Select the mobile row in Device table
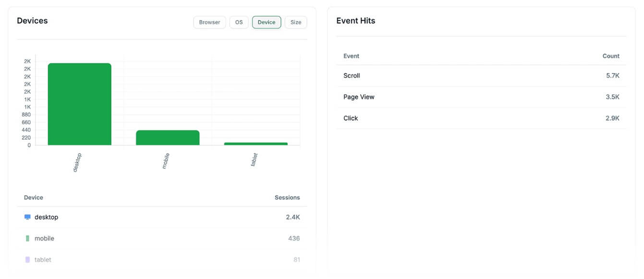Viewport: 644px width, 279px height. [x=162, y=238]
